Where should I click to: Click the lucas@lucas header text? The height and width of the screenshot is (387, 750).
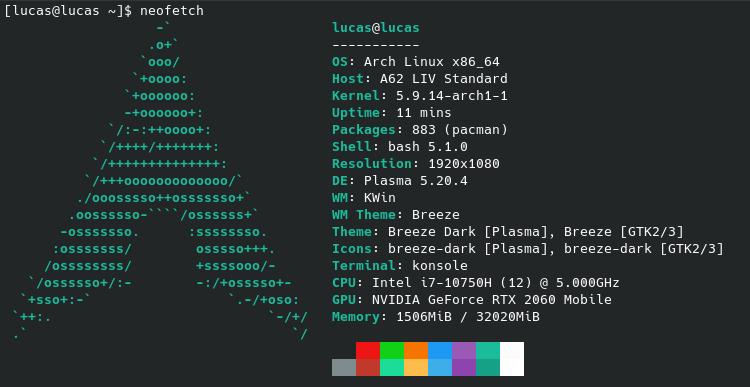coord(375,28)
